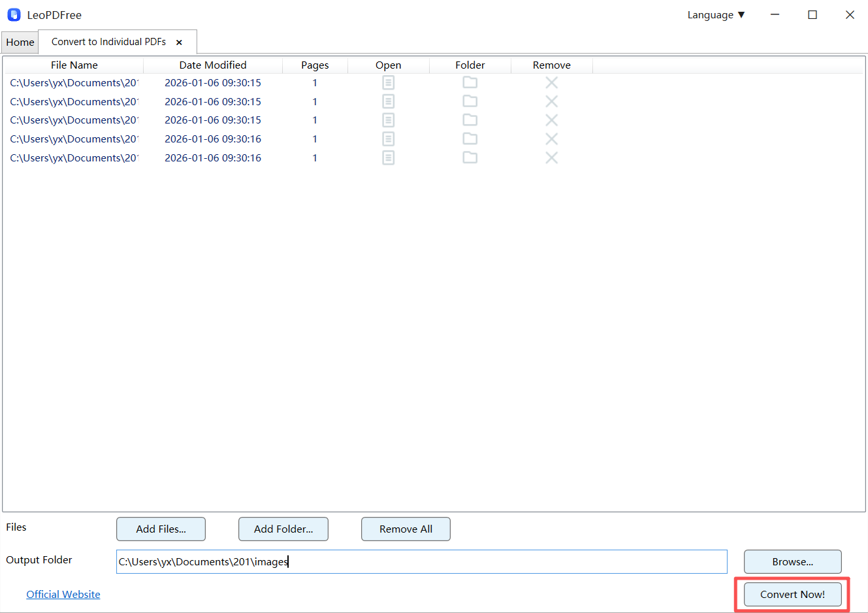Remove the fifth file from the list
Image resolution: width=868 pixels, height=613 pixels.
551,157
